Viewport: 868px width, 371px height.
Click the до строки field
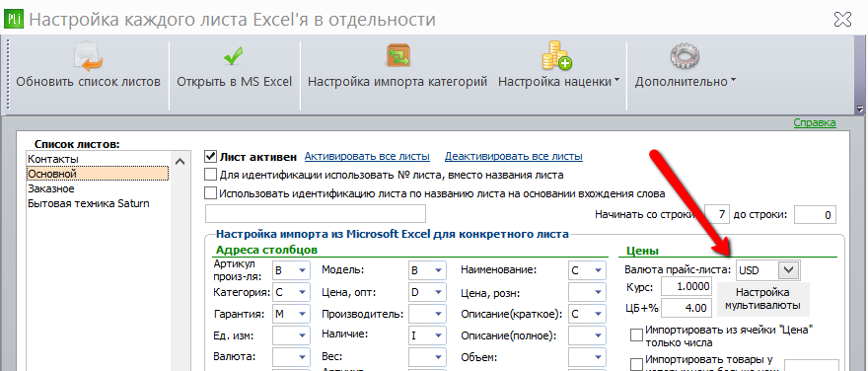tap(815, 215)
